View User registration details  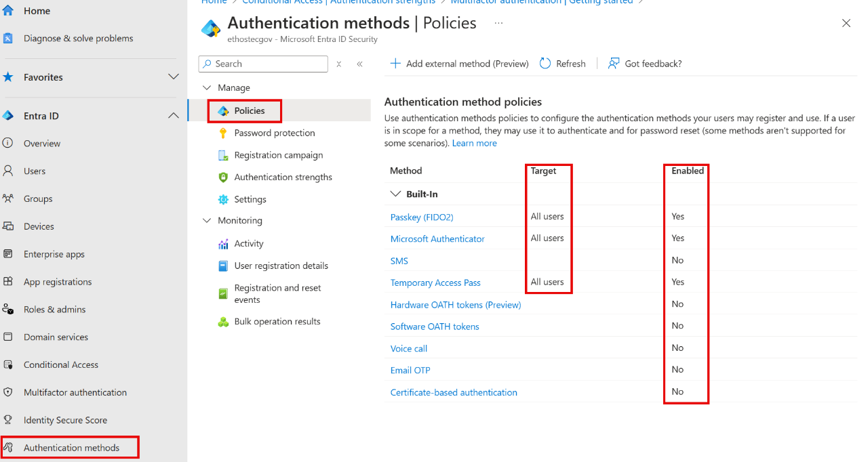[x=281, y=266]
